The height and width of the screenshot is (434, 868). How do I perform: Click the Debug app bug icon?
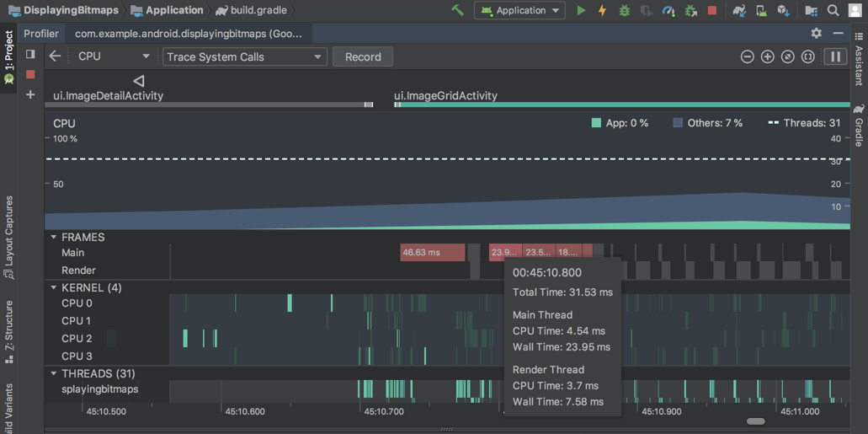tap(624, 11)
